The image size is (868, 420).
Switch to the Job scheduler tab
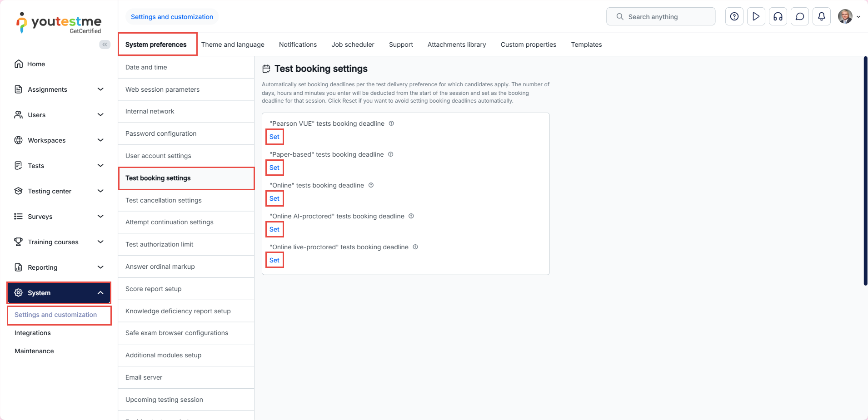353,44
